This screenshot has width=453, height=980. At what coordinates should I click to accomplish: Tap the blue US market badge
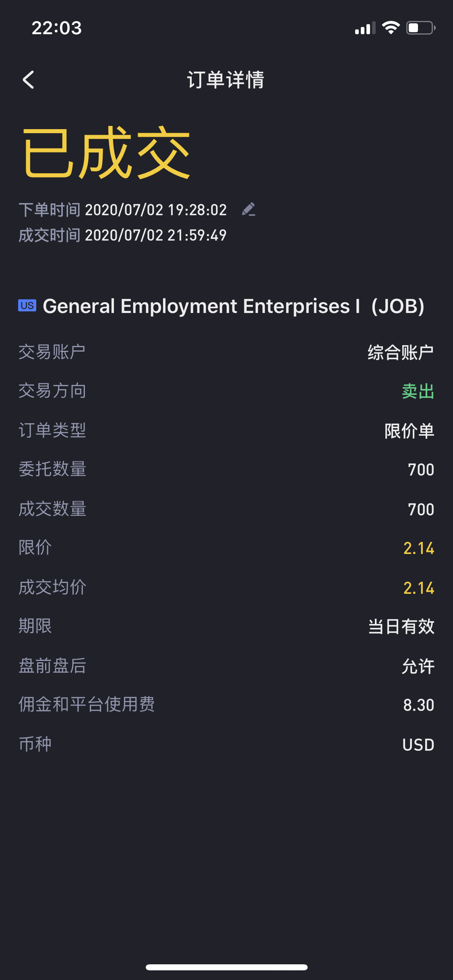(27, 306)
